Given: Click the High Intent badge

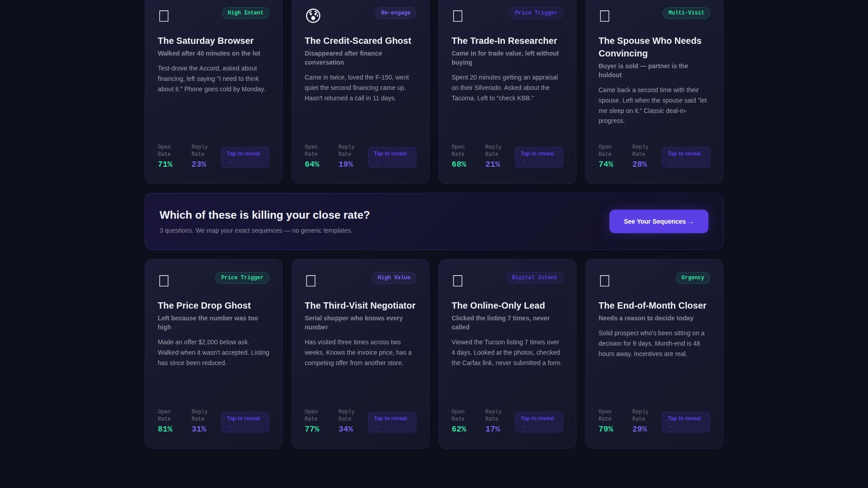Looking at the screenshot, I should point(245,13).
